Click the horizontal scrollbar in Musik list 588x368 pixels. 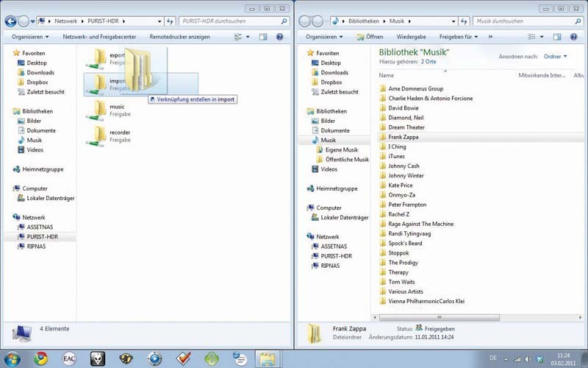point(439,318)
